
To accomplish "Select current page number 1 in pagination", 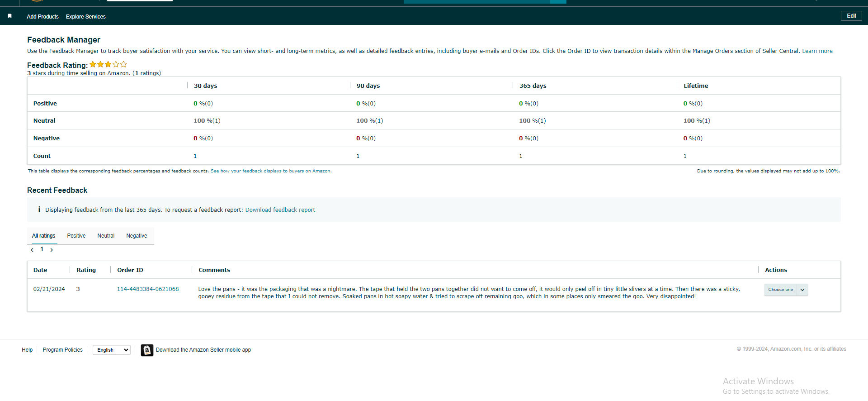I will coord(42,249).
